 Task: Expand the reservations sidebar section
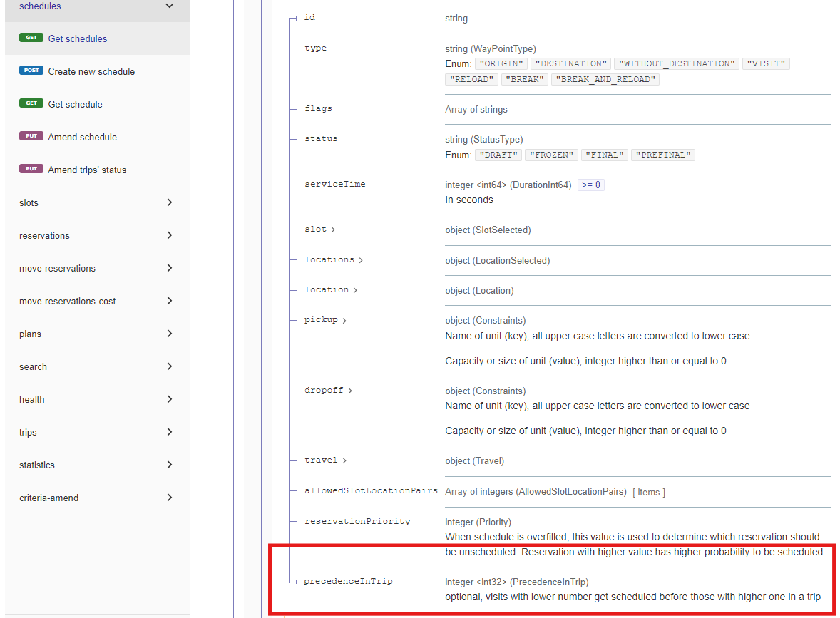click(x=169, y=235)
